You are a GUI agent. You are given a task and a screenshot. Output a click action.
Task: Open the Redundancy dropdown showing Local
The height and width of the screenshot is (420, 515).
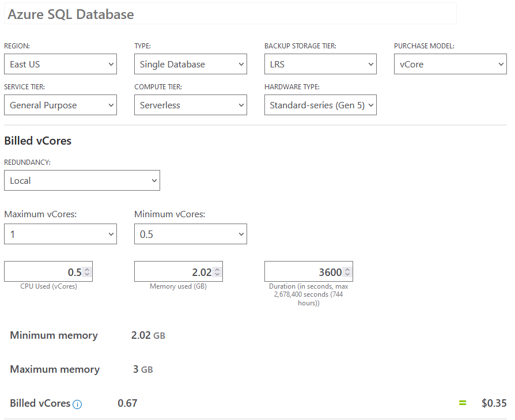[82, 180]
